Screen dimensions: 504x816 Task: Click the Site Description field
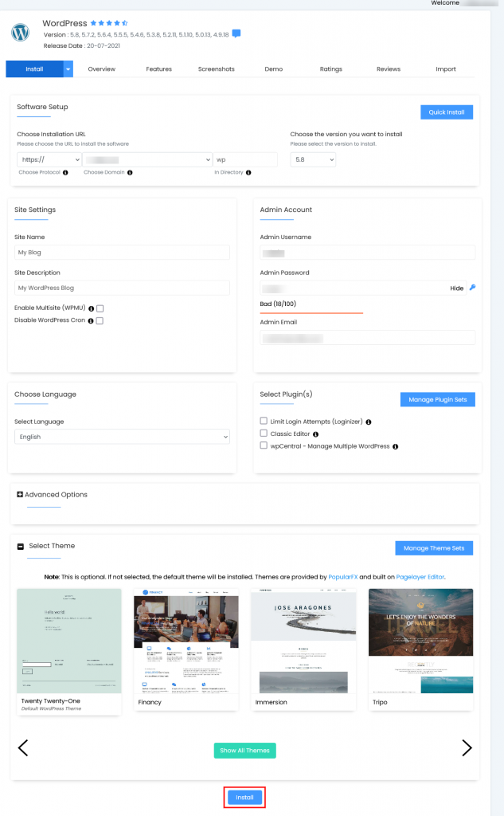pos(123,288)
